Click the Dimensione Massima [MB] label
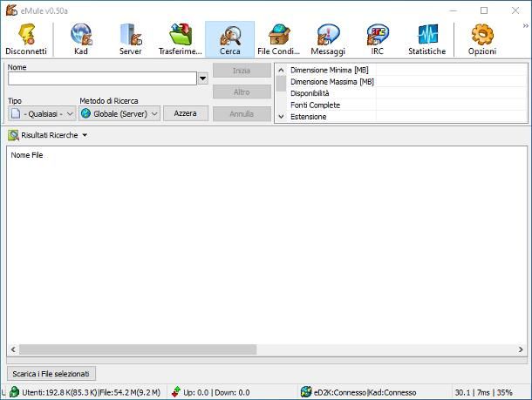Viewport: 532px width, 400px height. (332, 82)
